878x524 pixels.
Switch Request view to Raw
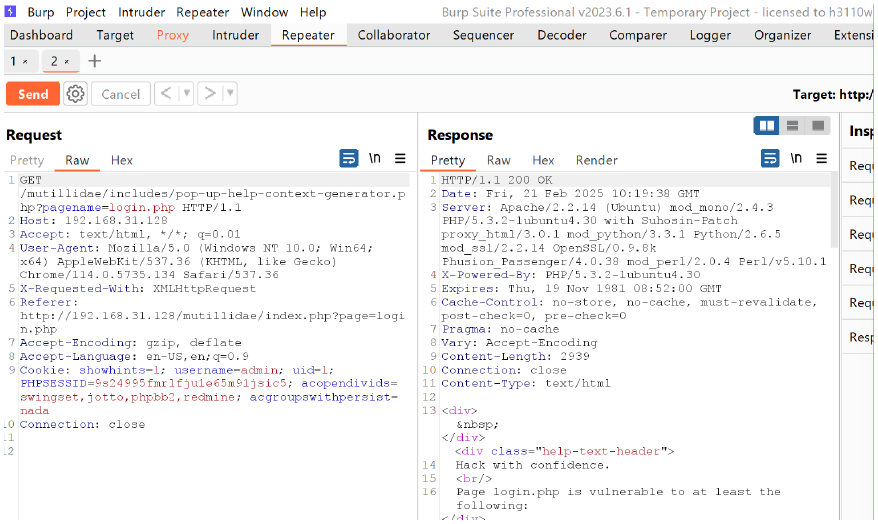[x=77, y=161]
